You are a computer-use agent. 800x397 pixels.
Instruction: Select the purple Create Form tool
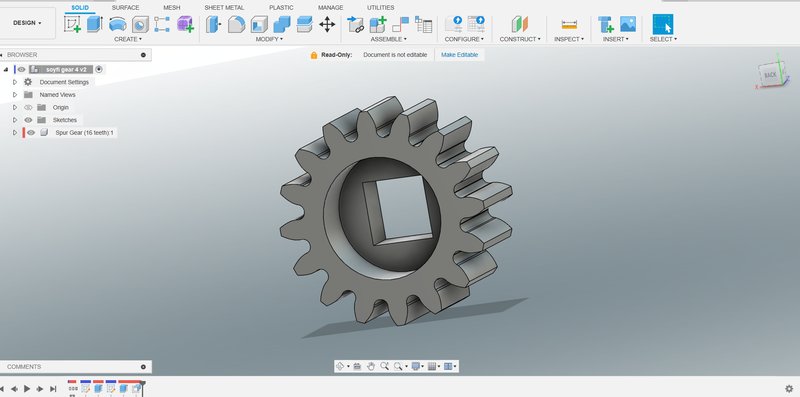coord(185,24)
